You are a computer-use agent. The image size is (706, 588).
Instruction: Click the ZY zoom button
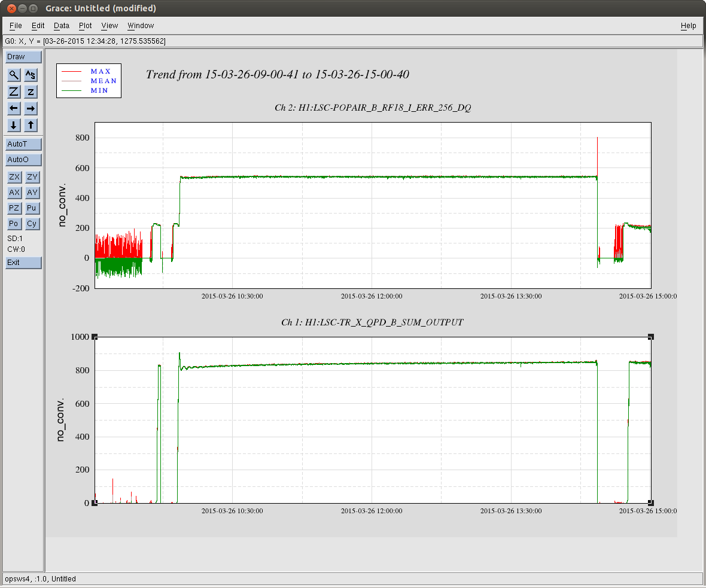(x=32, y=177)
